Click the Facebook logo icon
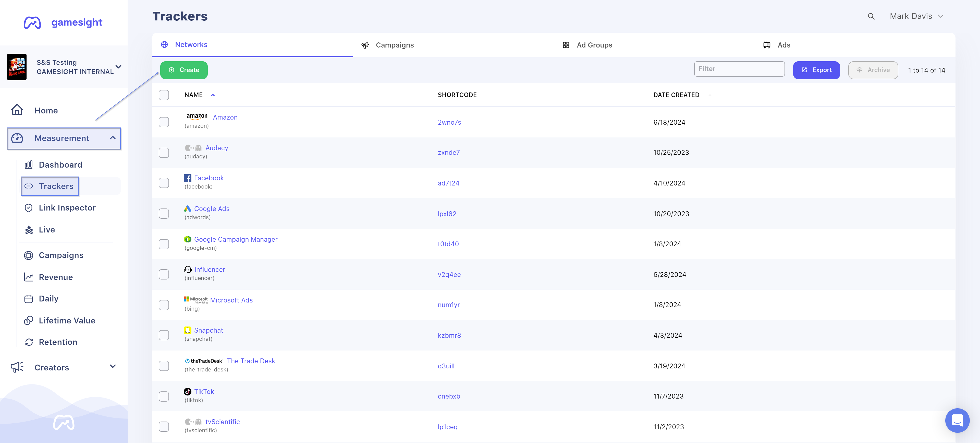Screen dimensions: 980x443 coord(188,178)
